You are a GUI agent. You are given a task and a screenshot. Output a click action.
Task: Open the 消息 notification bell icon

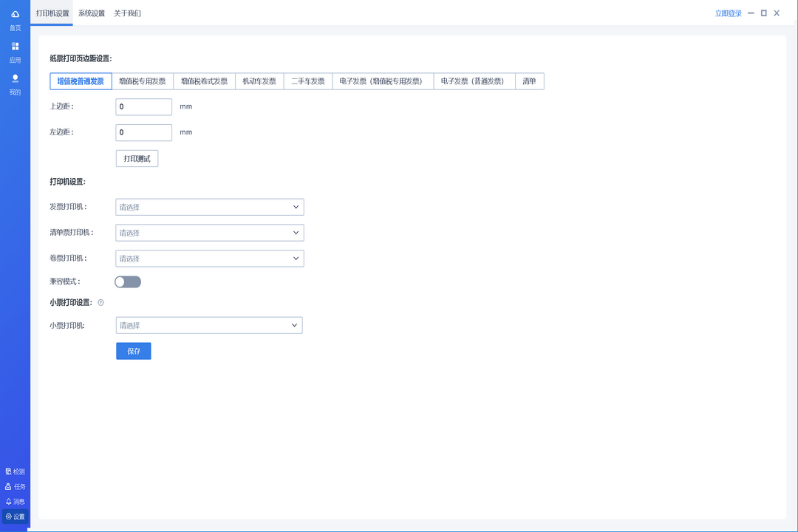point(9,502)
